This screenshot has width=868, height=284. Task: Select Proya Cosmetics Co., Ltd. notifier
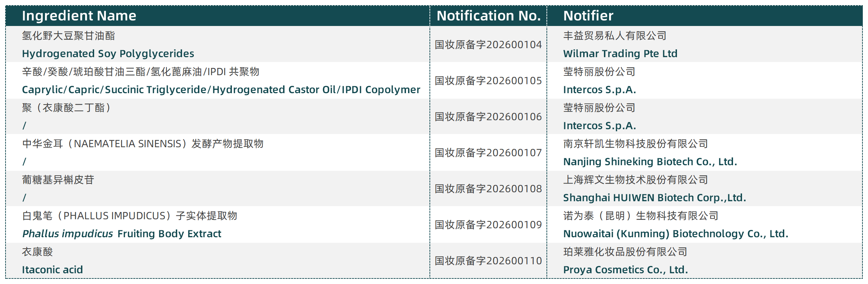point(625,270)
